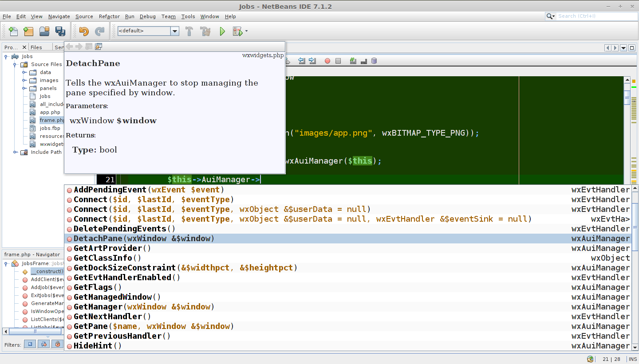Select AddPendingEvent completion suggestion
The image size is (639, 364).
(x=348, y=190)
